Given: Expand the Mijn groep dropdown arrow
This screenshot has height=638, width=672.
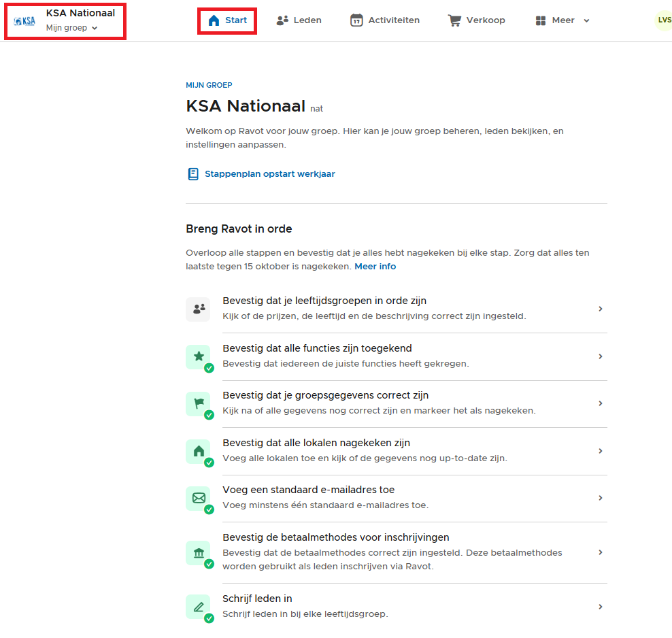Looking at the screenshot, I should coord(95,29).
